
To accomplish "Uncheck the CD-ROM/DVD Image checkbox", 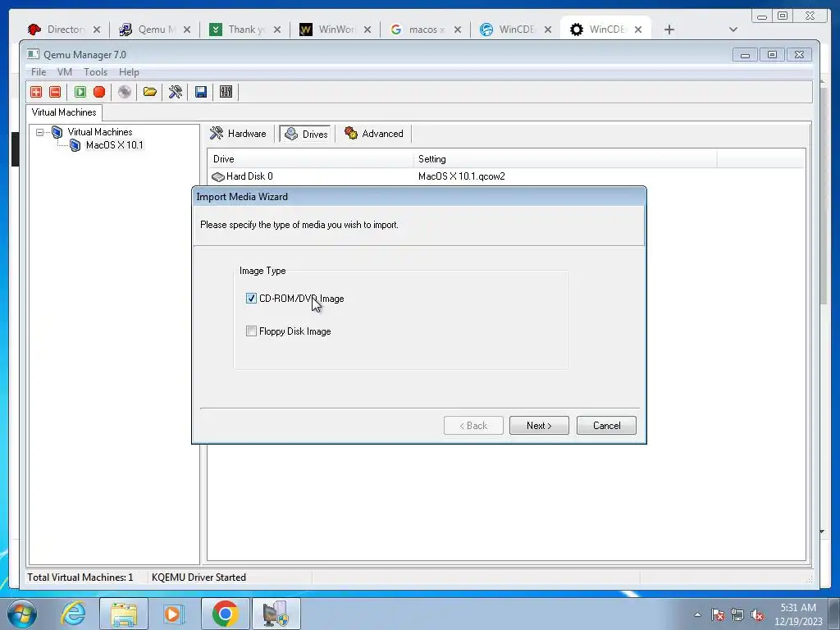I will [251, 299].
